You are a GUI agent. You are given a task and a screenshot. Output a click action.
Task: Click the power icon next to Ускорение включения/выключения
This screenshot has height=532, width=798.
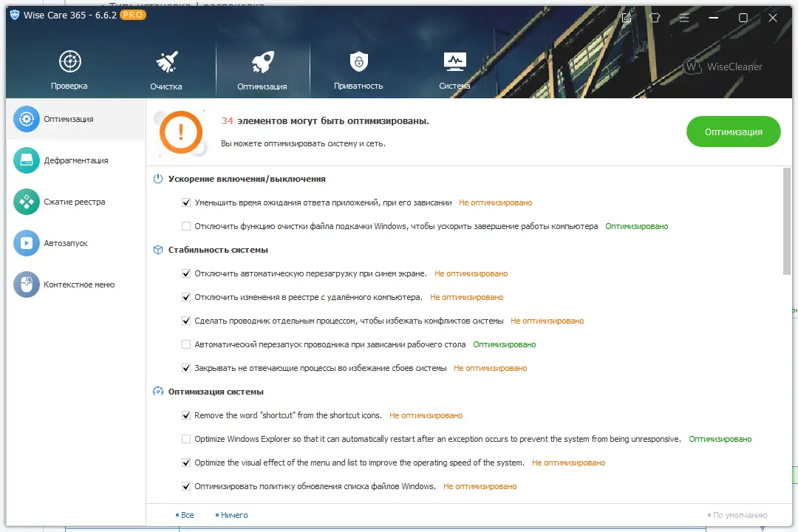click(x=158, y=179)
